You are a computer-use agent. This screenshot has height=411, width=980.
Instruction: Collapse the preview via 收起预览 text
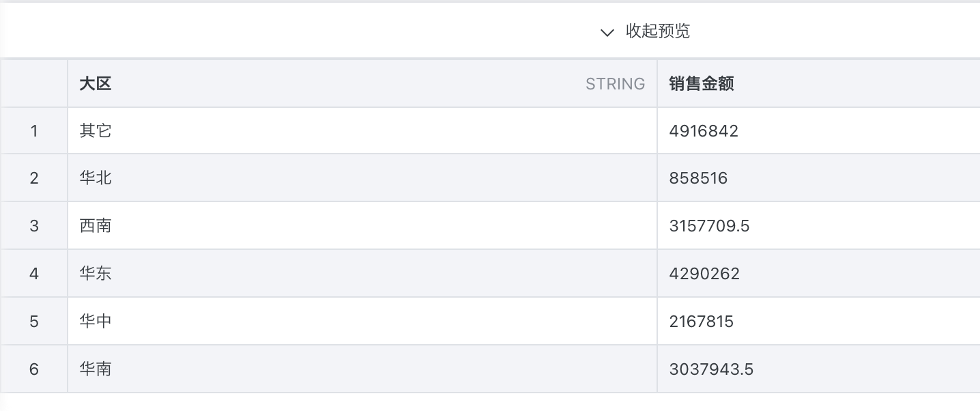658,31
